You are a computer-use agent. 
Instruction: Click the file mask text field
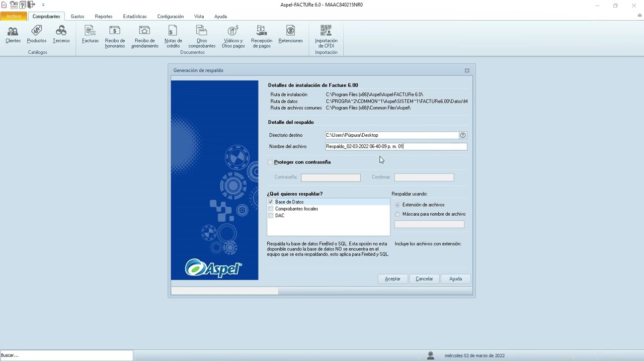(x=429, y=224)
